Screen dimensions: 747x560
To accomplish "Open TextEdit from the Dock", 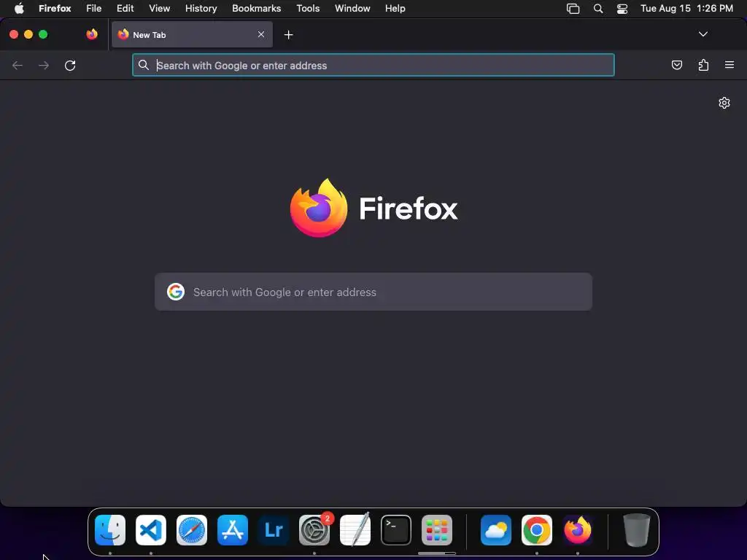I will pos(355,529).
